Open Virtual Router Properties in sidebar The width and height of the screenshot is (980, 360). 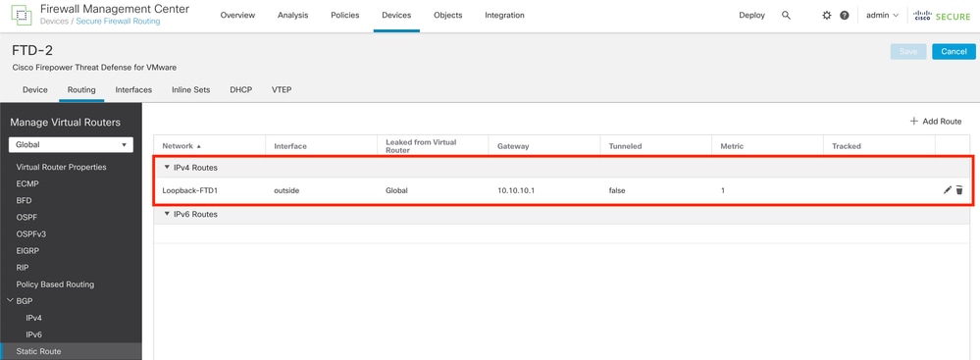[x=61, y=168]
